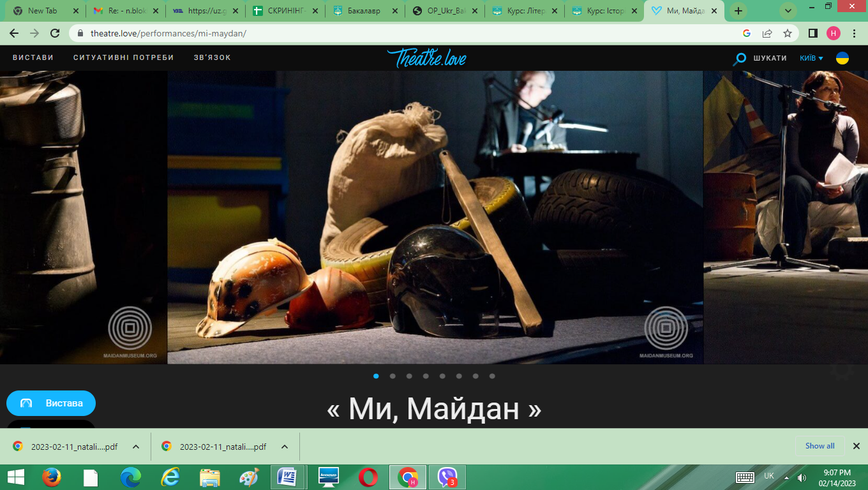Screen dimensions: 868x490
Task: Select the fifth carousel dot
Action: point(442,376)
